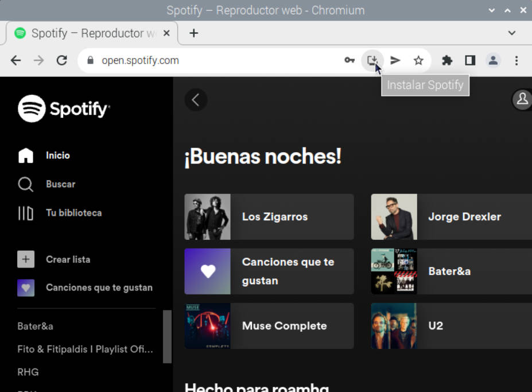Viewport: 532px width, 392px height.
Task: Minimize the Chromium window via title bar arrow
Action: pyautogui.click(x=491, y=10)
